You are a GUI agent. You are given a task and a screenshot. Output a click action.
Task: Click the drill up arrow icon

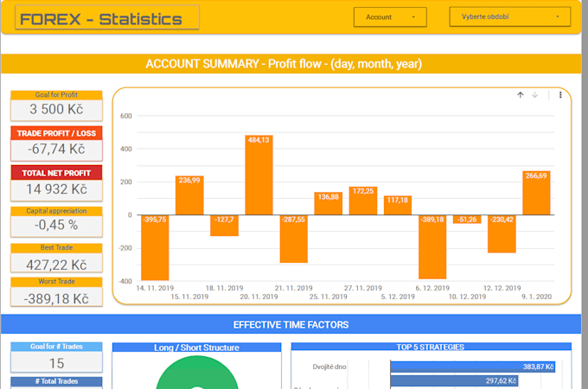click(521, 95)
